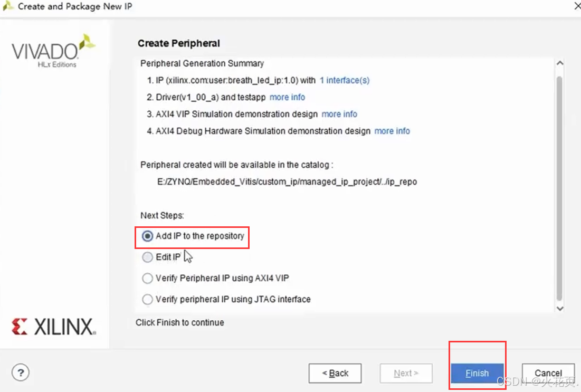Click the help question mark icon
581x392 pixels.
(21, 372)
